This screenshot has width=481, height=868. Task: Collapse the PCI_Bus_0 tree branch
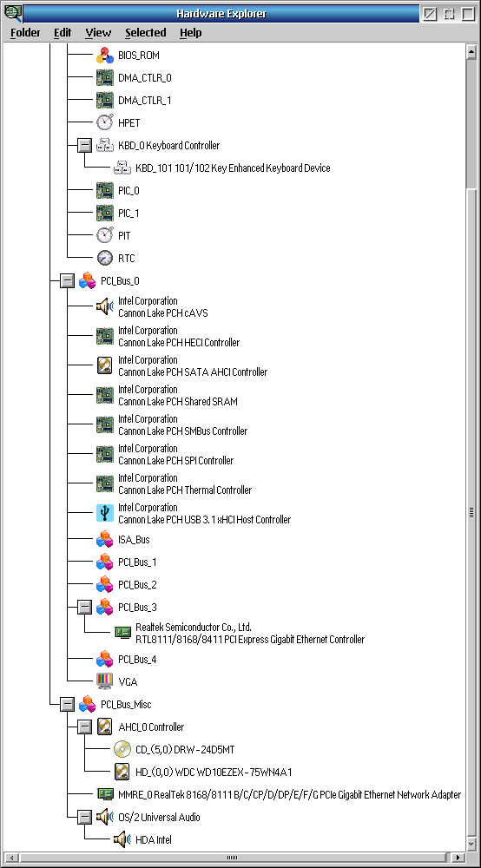coord(67,281)
